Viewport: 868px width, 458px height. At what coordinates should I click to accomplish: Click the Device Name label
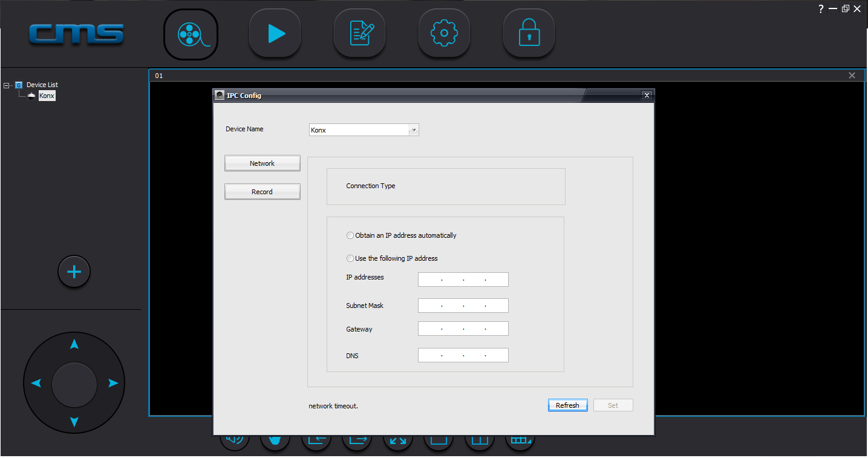(244, 129)
